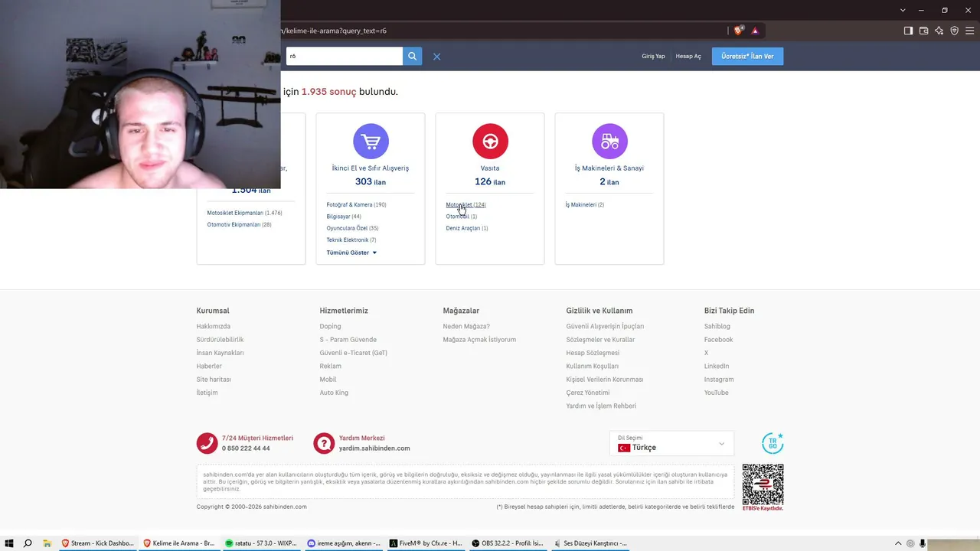The height and width of the screenshot is (551, 980).
Task: Switch to Discord taskbar window
Action: coord(343,543)
